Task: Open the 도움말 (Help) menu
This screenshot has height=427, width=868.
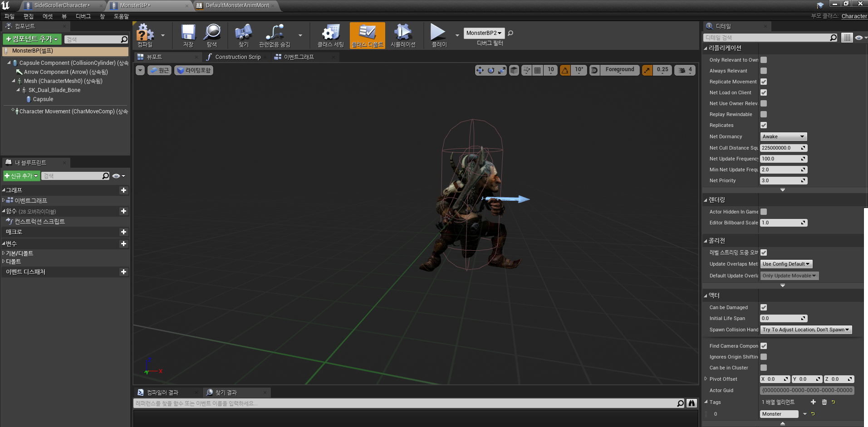Action: tap(121, 16)
